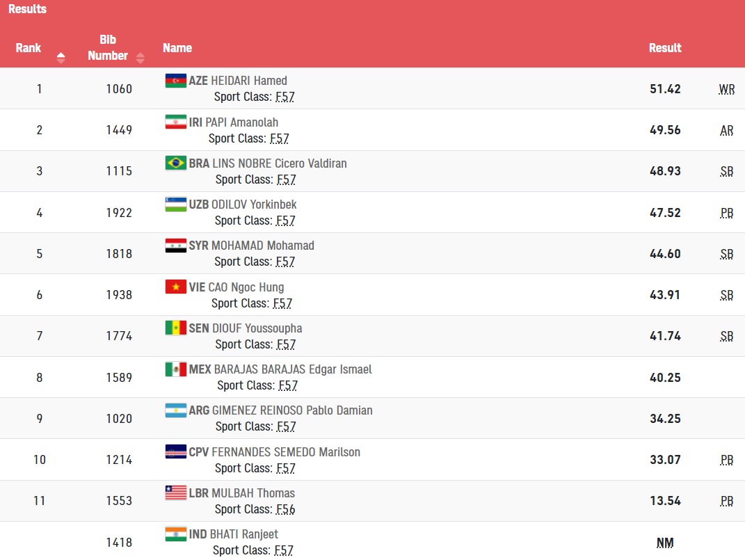
Task: Open athlete HEIDARI Hamed's name link
Action: click(x=249, y=81)
